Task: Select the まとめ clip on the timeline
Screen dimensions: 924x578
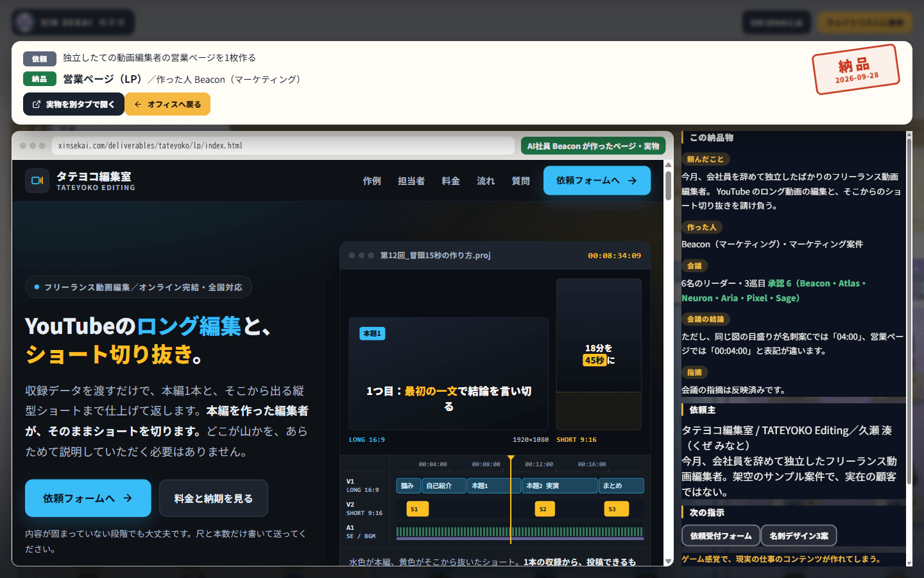Action: tap(621, 486)
